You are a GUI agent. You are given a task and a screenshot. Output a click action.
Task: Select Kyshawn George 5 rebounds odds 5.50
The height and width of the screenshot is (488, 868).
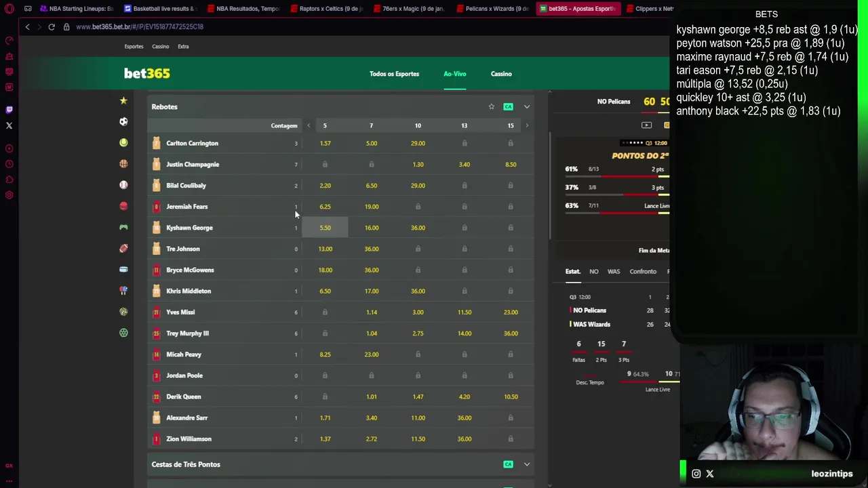[325, 228]
